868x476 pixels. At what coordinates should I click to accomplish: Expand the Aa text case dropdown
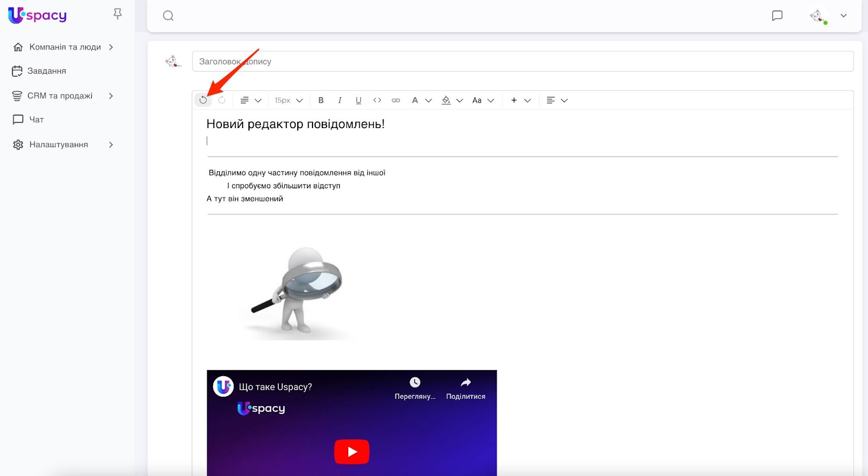(x=483, y=100)
